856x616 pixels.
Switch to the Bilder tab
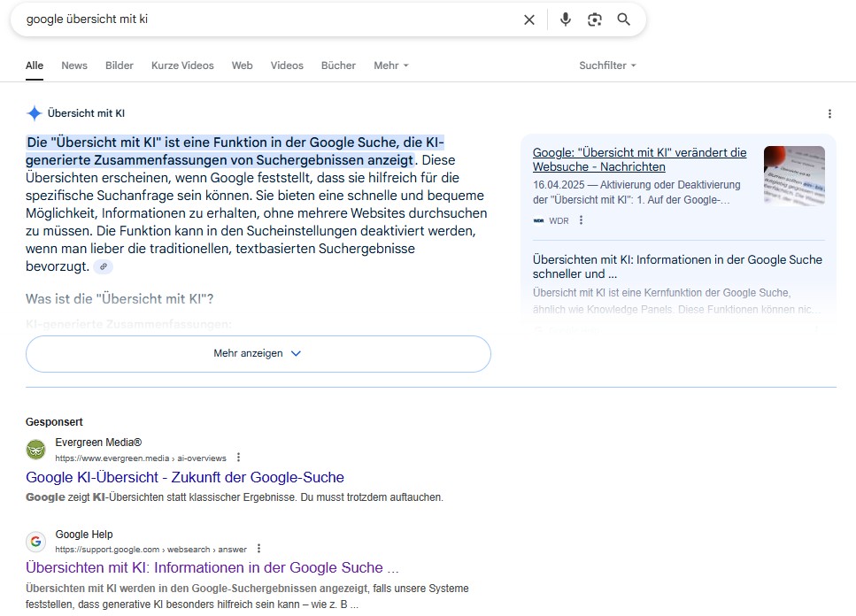119,65
